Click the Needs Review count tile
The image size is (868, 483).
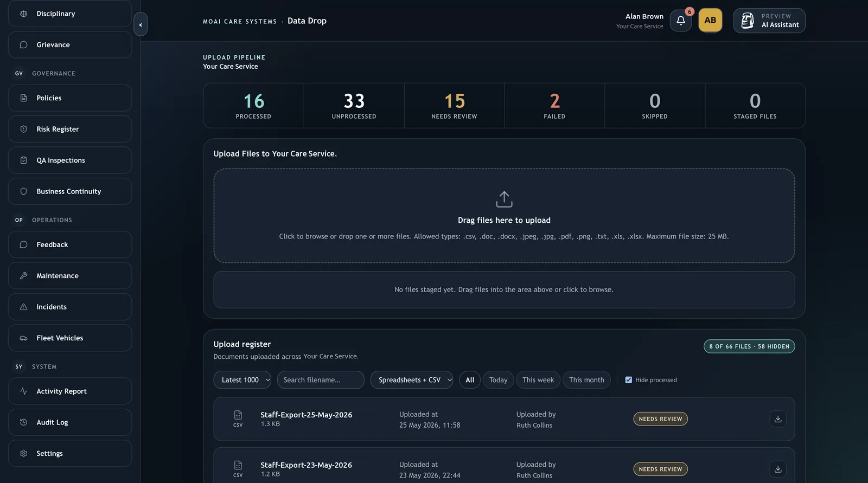[454, 106]
